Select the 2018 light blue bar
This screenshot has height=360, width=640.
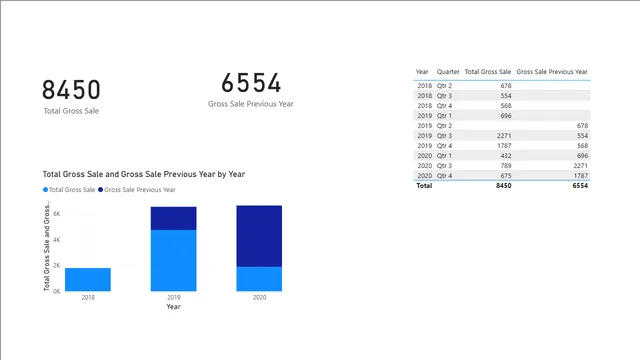(x=88, y=280)
